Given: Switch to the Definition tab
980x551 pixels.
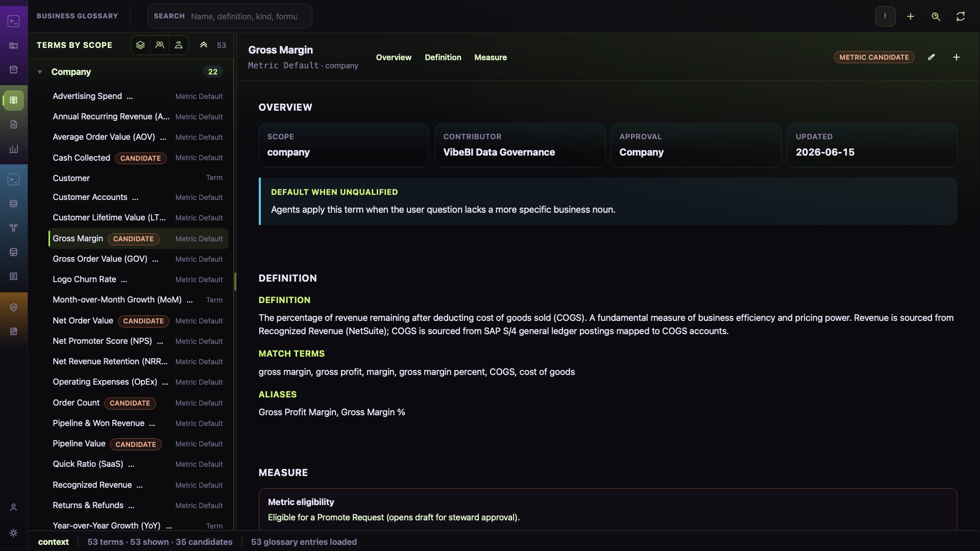Looking at the screenshot, I should [x=443, y=57].
